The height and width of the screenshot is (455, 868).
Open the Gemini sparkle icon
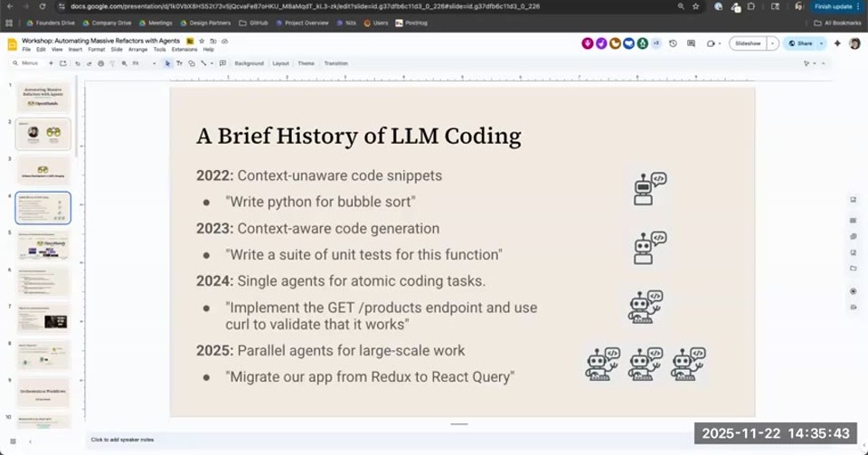tap(837, 43)
